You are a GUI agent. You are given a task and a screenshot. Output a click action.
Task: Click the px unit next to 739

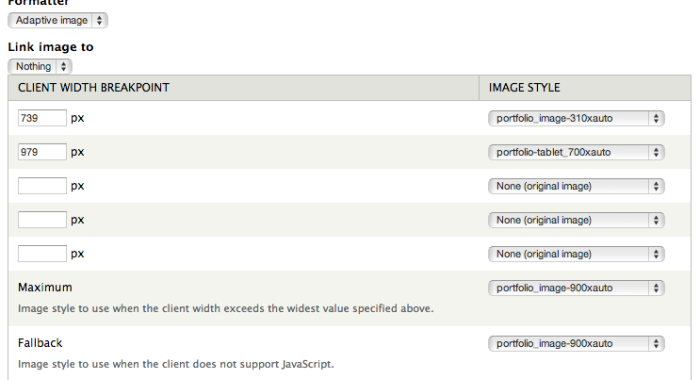coord(77,118)
